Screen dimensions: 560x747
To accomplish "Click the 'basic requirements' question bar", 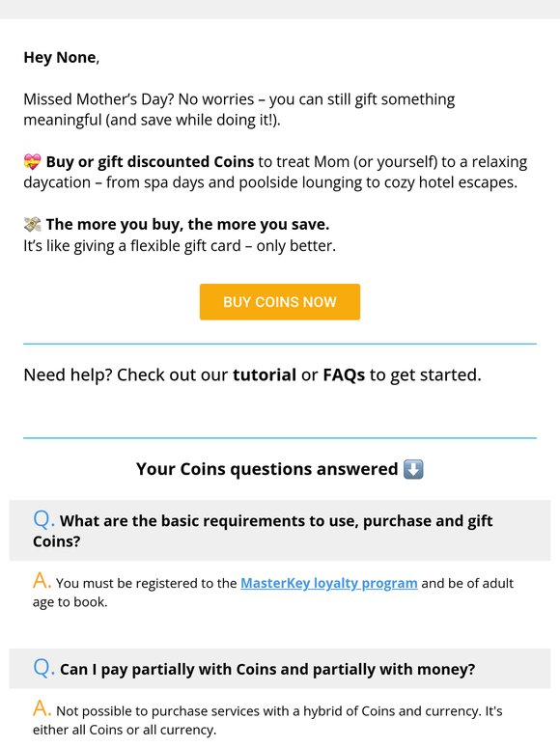I will [280, 530].
